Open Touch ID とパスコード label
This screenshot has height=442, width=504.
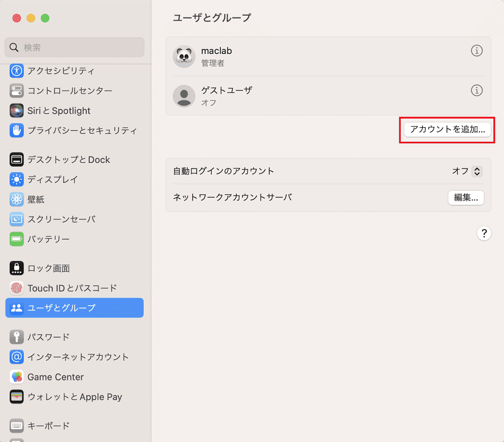click(72, 288)
